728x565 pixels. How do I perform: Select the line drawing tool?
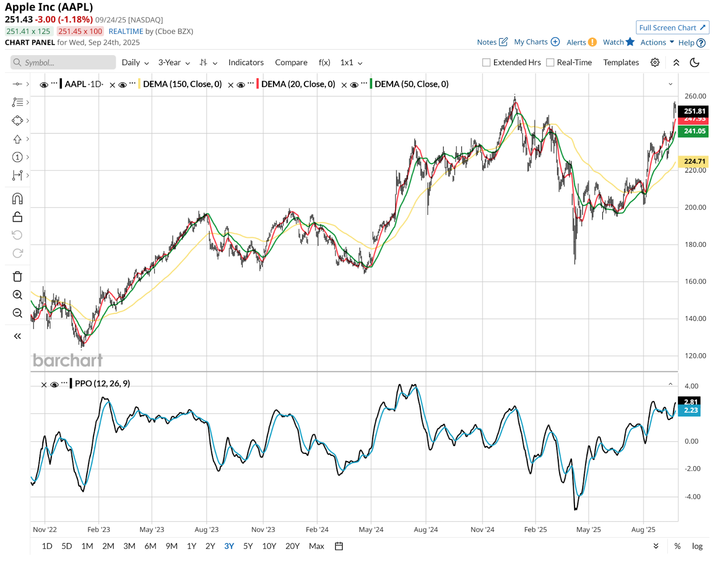[17, 84]
